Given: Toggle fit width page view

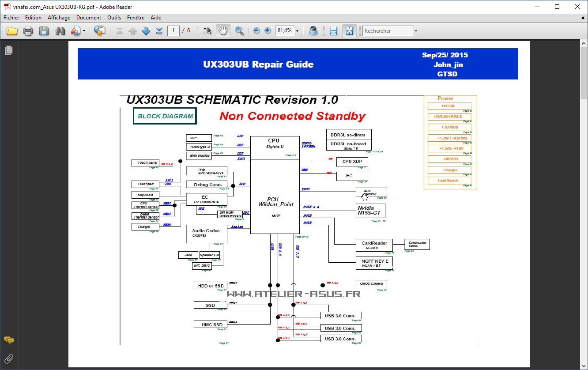Looking at the screenshot, I should pyautogui.click(x=334, y=31).
